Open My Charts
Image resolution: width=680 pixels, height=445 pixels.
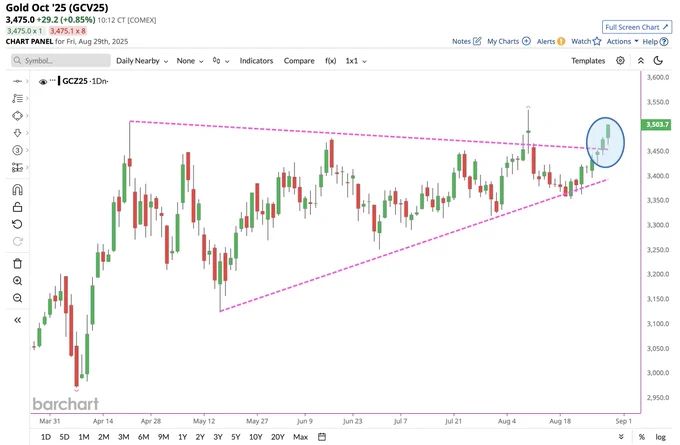(509, 41)
